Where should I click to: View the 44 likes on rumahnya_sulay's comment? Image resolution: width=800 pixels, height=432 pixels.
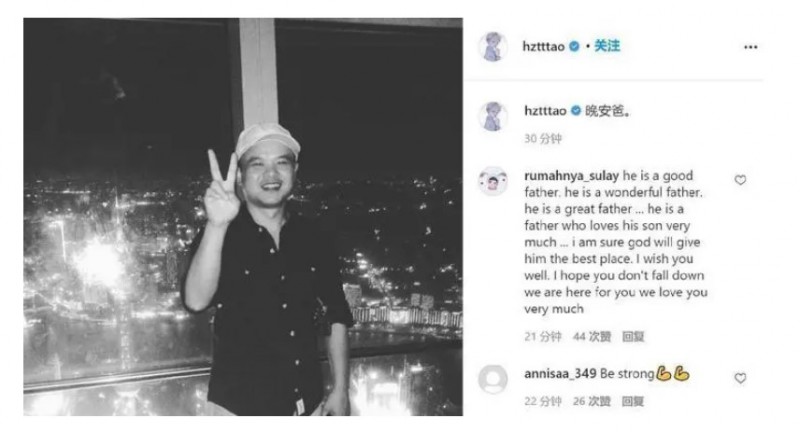click(592, 337)
